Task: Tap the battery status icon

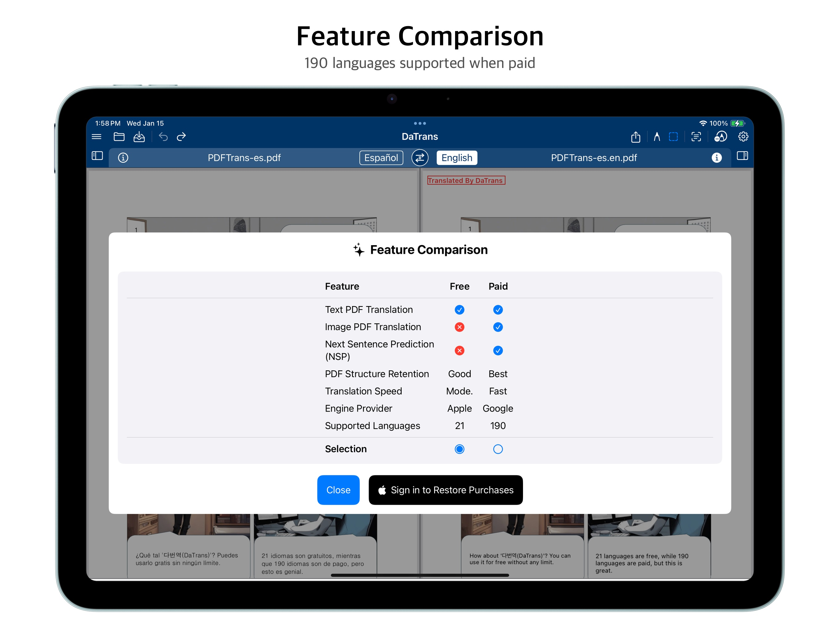Action: coord(738,123)
